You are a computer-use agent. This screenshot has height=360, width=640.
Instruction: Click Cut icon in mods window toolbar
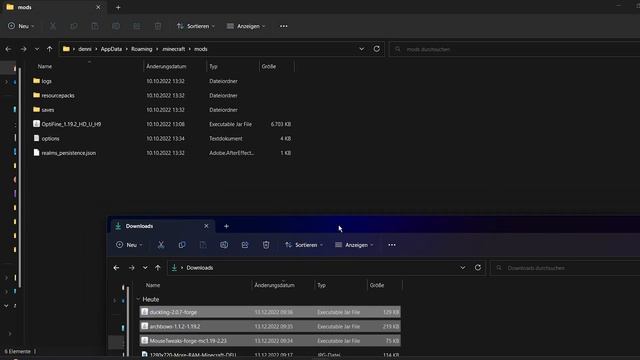click(53, 26)
